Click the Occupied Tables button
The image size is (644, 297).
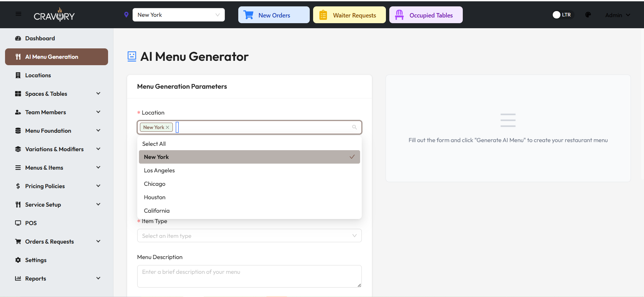point(426,15)
